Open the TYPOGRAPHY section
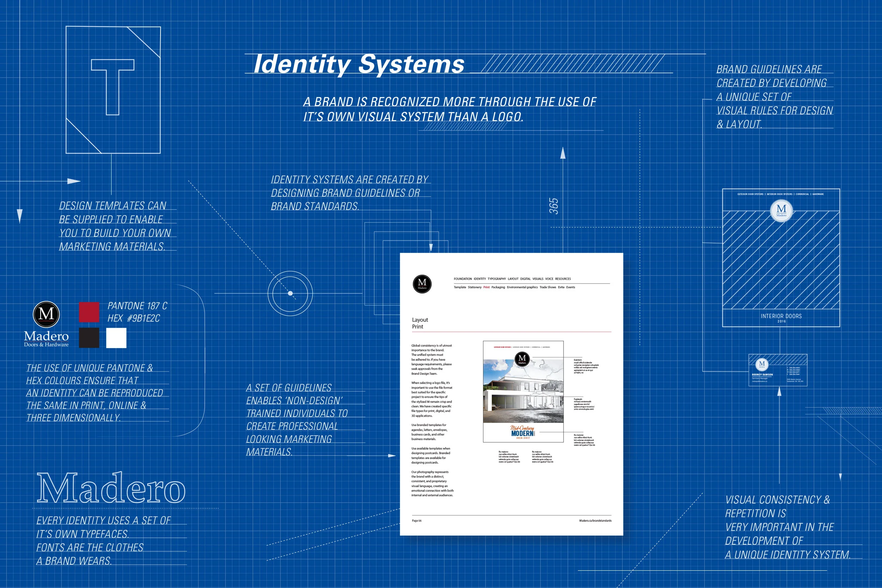This screenshot has height=588, width=882. point(497,279)
